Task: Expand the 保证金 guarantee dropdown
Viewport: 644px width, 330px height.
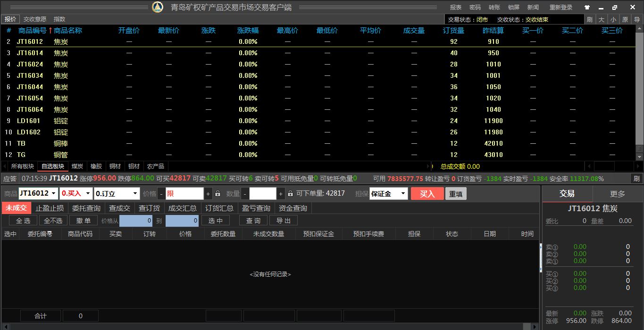Action: 403,194
